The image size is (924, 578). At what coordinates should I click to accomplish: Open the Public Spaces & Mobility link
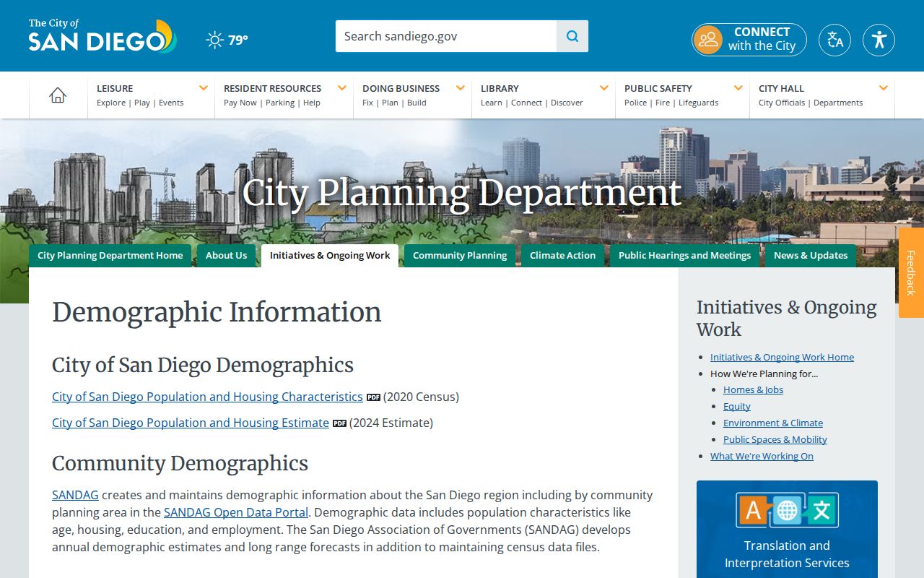click(775, 439)
